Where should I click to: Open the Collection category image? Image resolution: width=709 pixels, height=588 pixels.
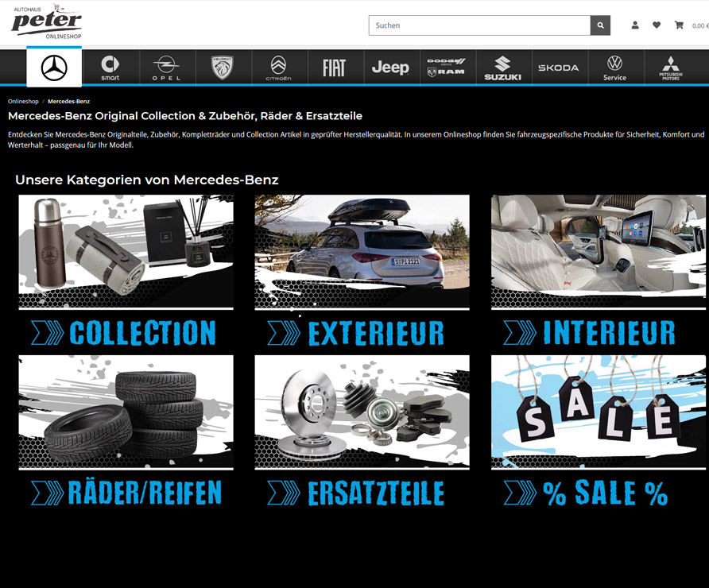pyautogui.click(x=126, y=251)
